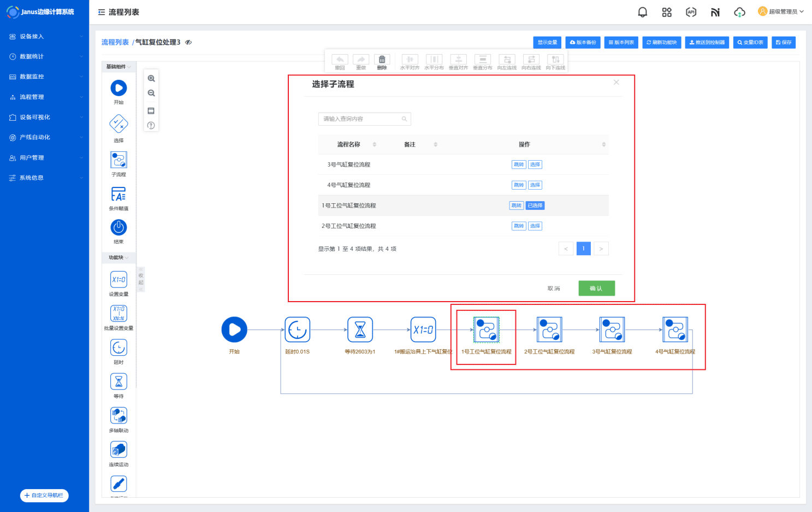Sort the table by 流程名称 column
The height and width of the screenshot is (512, 812).
coord(374,144)
